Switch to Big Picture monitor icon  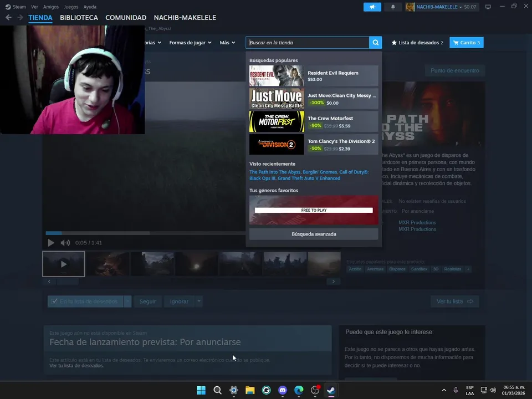click(488, 7)
